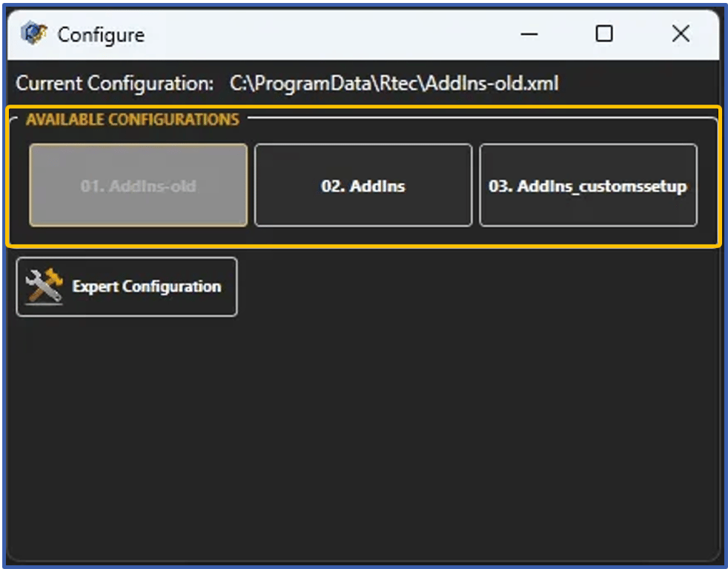Open the Expert Configuration panel
This screenshot has height=569, width=728.
tap(126, 287)
